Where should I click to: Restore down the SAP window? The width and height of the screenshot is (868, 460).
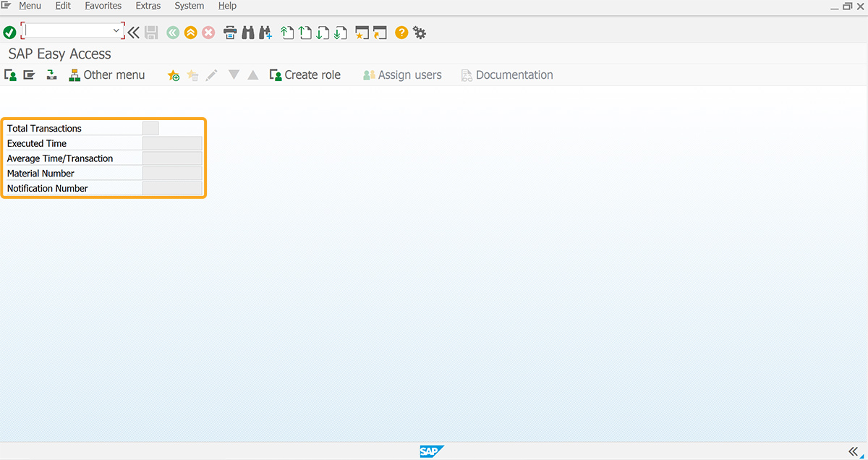coord(847,6)
